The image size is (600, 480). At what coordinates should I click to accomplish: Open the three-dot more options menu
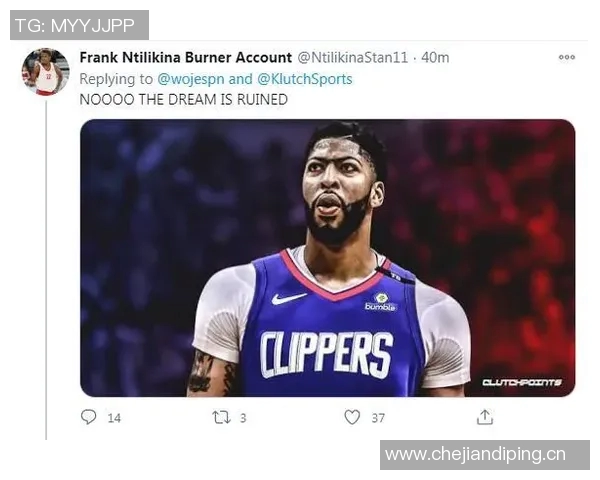click(567, 57)
